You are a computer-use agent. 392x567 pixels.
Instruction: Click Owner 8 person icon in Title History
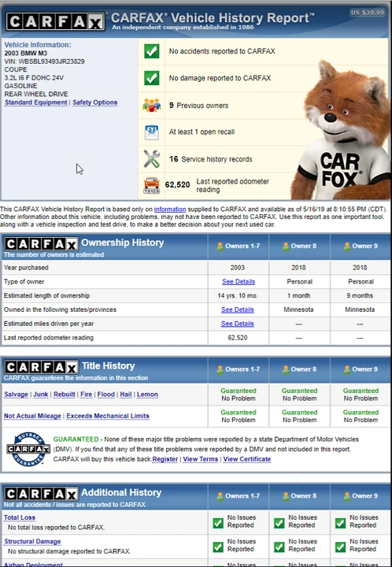point(286,369)
